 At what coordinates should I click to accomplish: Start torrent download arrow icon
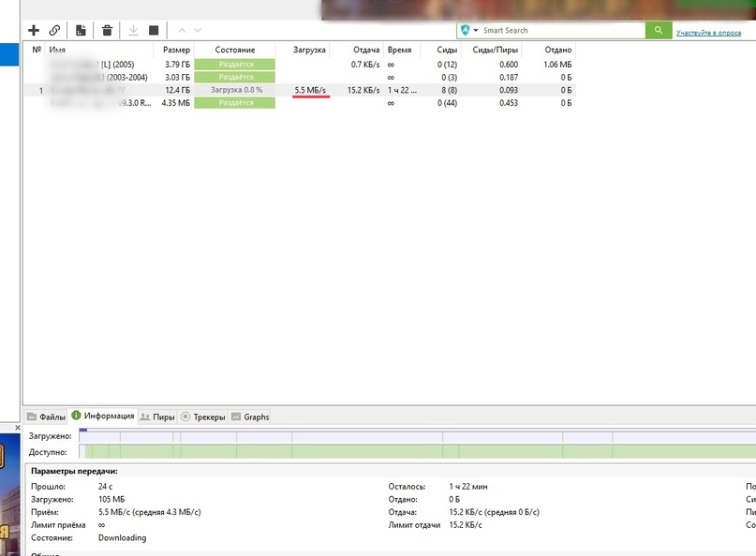coord(133,30)
